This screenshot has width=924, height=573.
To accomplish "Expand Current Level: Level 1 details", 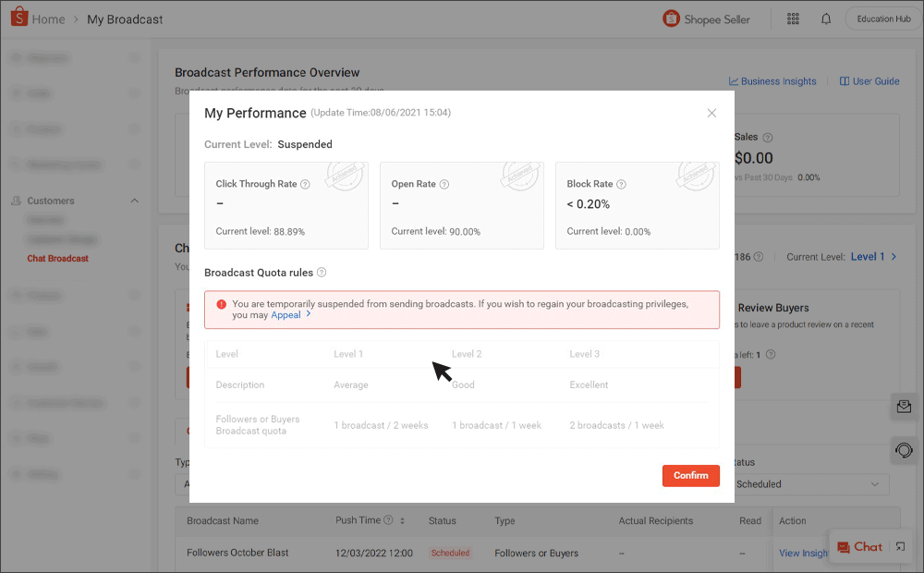I will click(869, 257).
